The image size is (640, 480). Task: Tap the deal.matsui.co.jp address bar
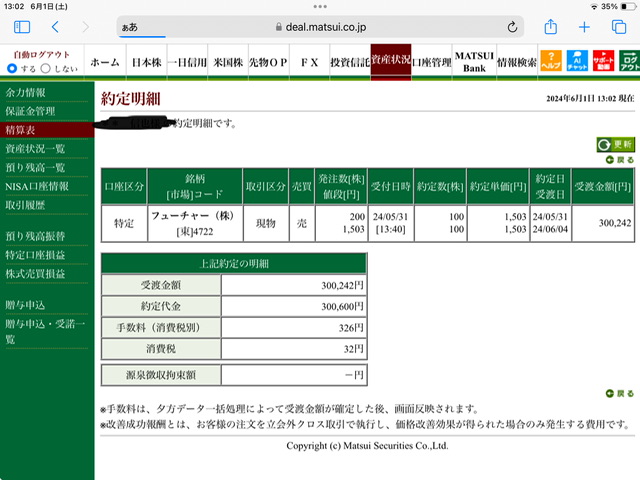click(320, 27)
